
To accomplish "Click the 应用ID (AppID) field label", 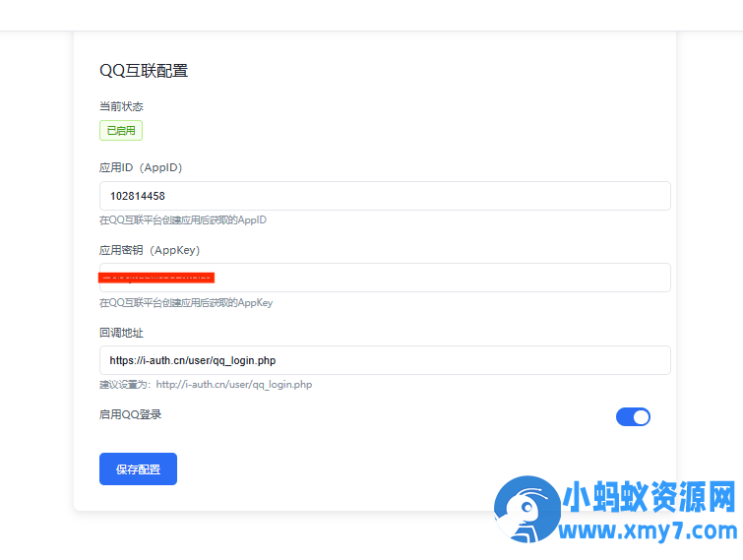I will click(x=141, y=167).
